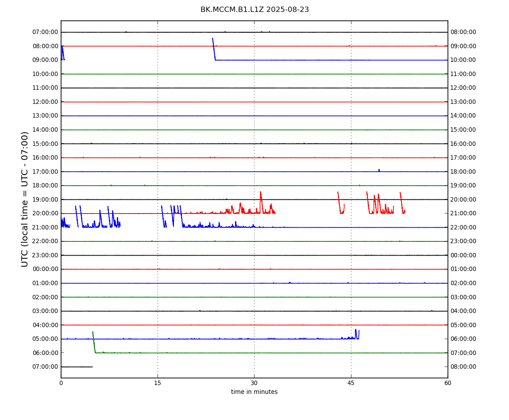
Task: Click the x-axis tick label 0
Action: click(x=61, y=383)
